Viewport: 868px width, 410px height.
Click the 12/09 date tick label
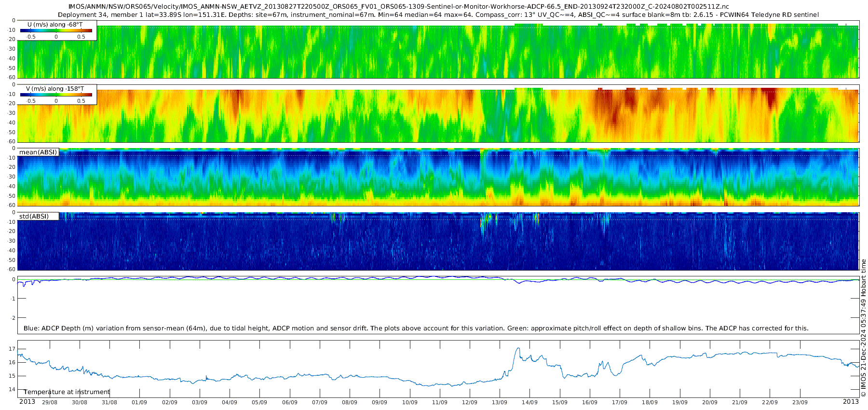click(x=470, y=402)
